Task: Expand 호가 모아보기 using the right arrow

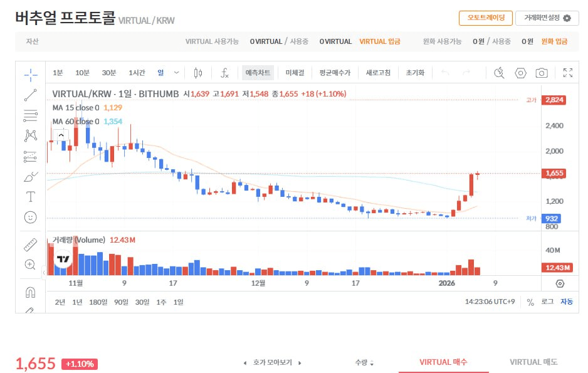Action: [x=300, y=362]
